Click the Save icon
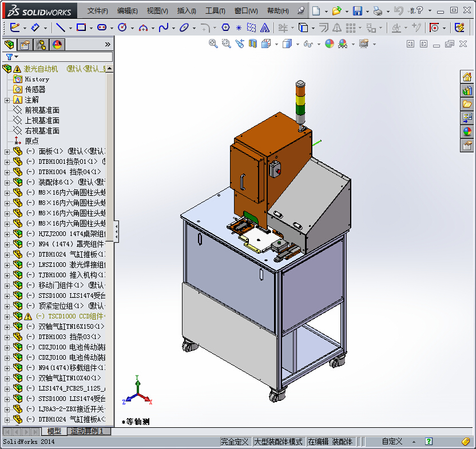This screenshot has height=449, width=476. click(358, 11)
